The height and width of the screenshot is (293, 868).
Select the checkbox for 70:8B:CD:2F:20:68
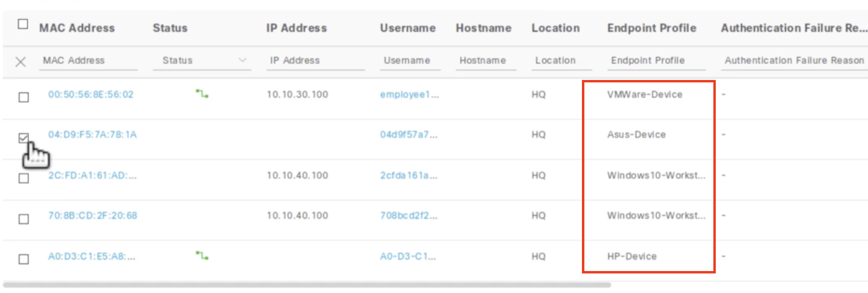23,219
